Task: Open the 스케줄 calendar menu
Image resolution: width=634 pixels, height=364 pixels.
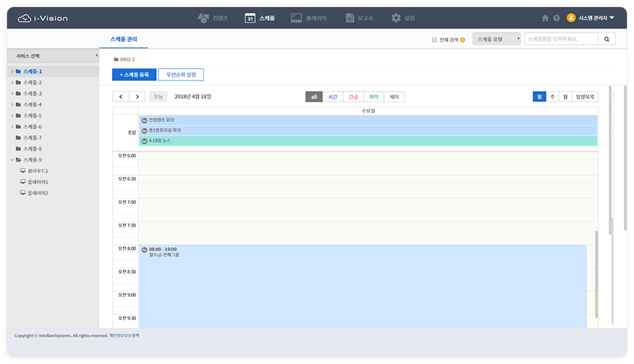Action: pyautogui.click(x=260, y=18)
